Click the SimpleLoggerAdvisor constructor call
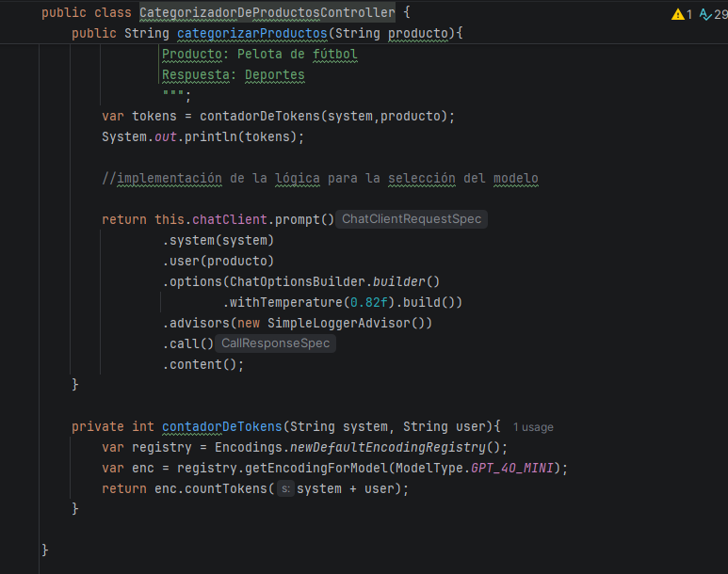 click(334, 323)
